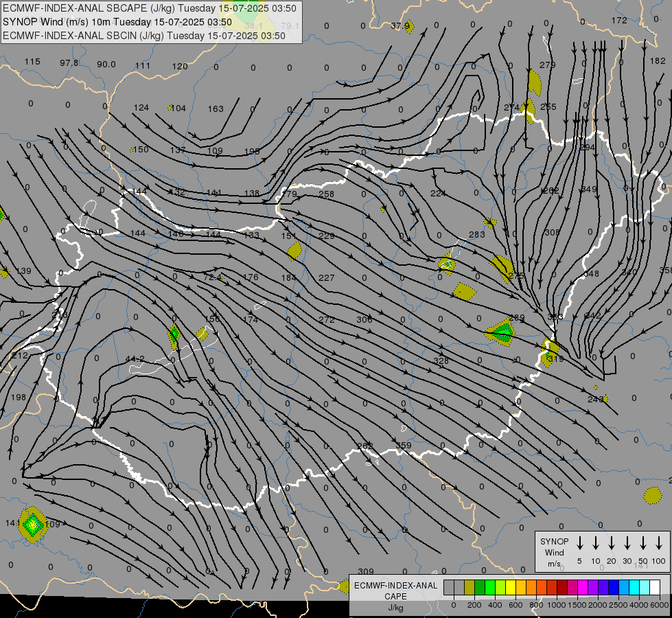
Task: Click the map value 72.4
Action: (x=213, y=277)
